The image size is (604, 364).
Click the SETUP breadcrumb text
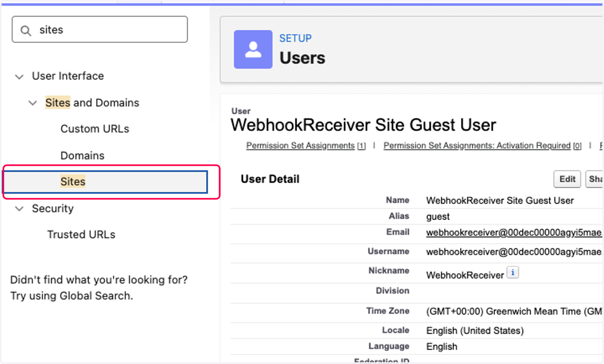coord(295,38)
